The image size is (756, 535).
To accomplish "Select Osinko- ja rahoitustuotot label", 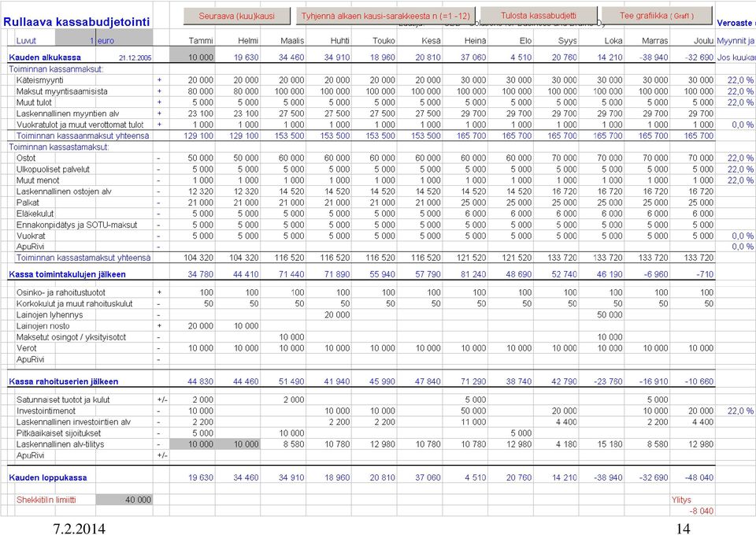I will [61, 292].
